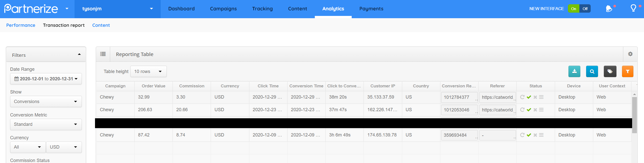
Task: Sort by the Country column header
Action: (421, 86)
